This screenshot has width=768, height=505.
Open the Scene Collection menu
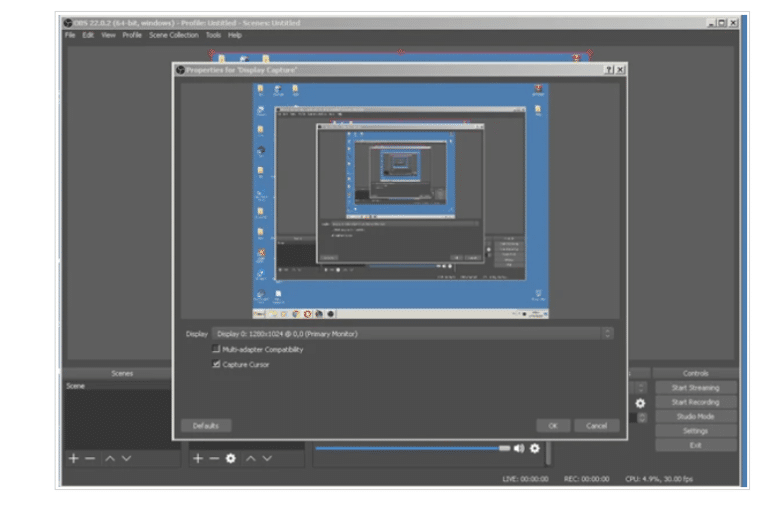(174, 35)
